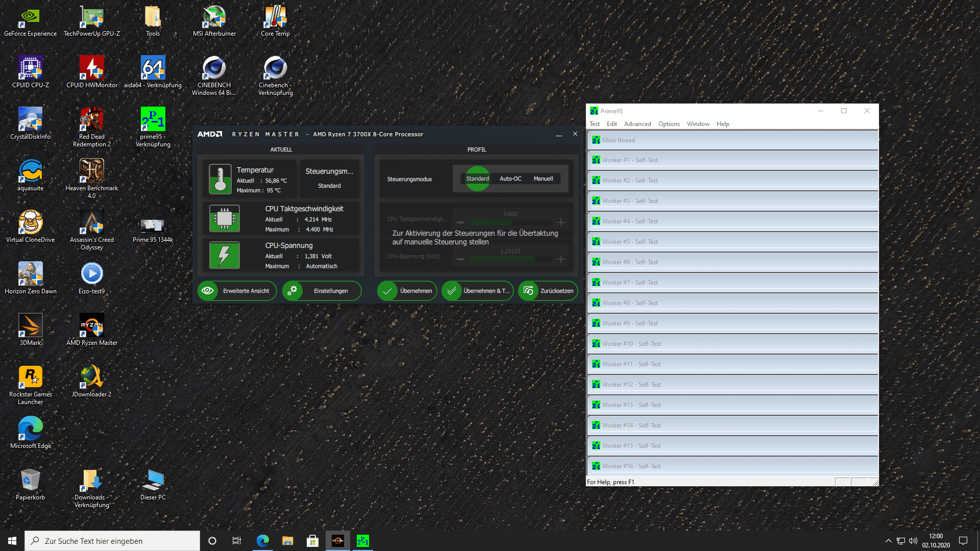
Task: Open Test menu in Prime95
Action: 595,124
